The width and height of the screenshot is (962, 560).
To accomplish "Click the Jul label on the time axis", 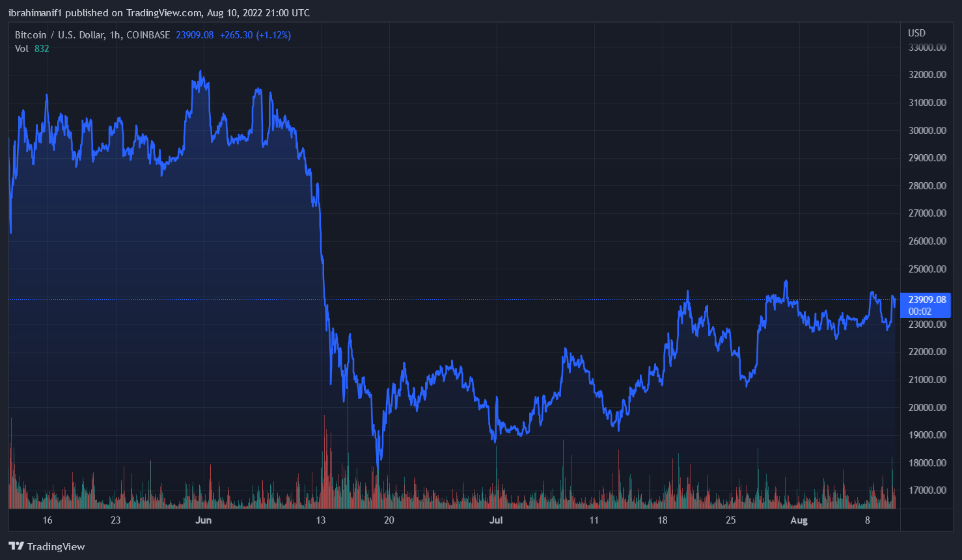I will (496, 520).
